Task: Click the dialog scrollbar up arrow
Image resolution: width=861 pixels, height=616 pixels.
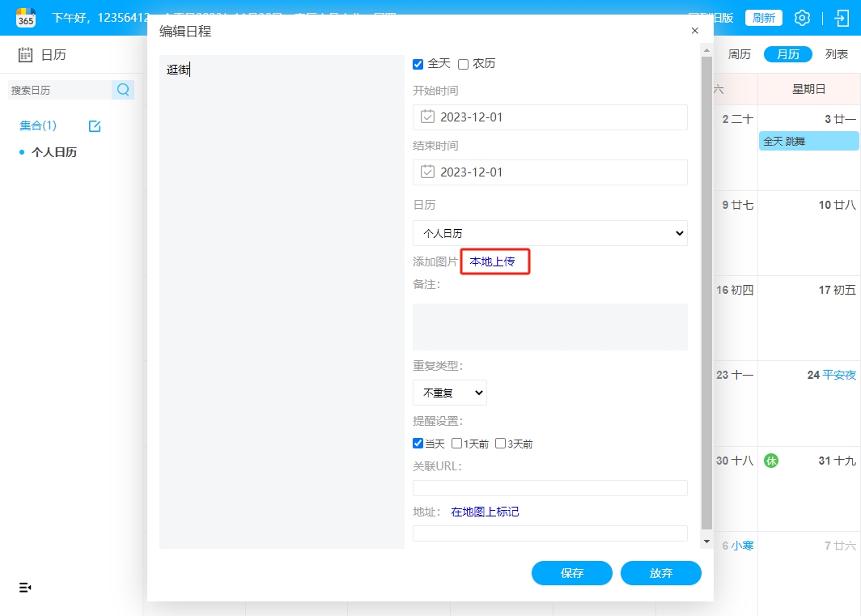Action: [x=706, y=50]
